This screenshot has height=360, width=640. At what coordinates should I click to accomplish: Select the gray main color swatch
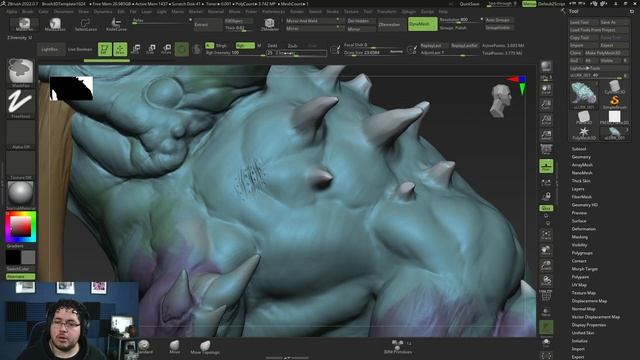pyautogui.click(x=28, y=257)
